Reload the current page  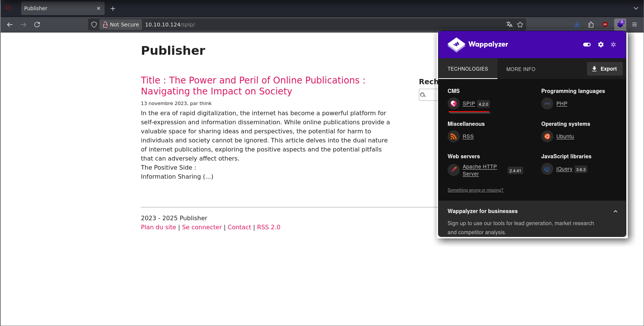coord(37,25)
